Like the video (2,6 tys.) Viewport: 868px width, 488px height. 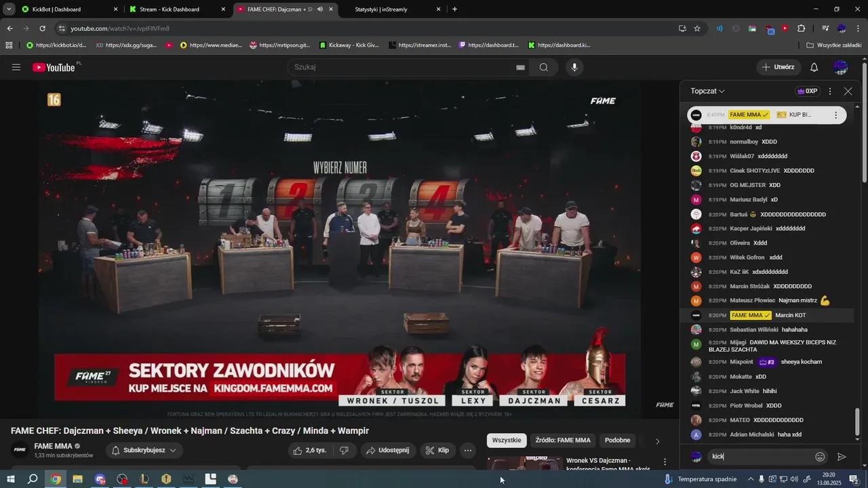point(310,450)
